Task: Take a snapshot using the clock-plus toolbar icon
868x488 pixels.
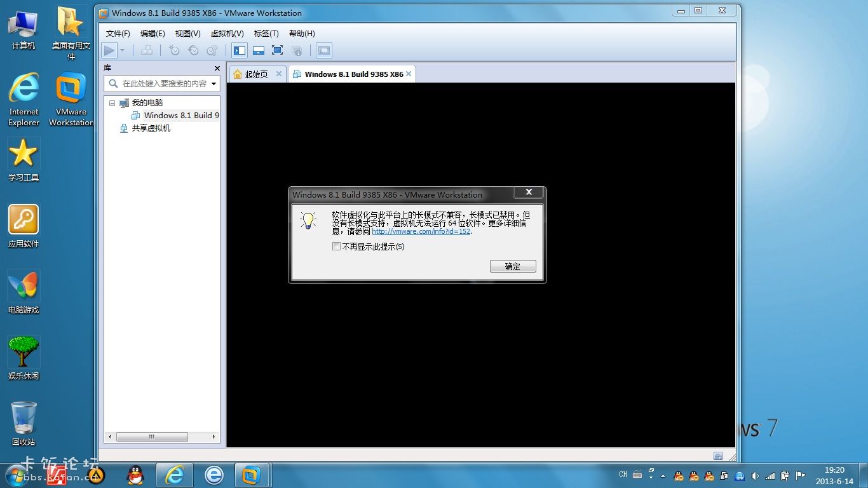Action: point(174,50)
